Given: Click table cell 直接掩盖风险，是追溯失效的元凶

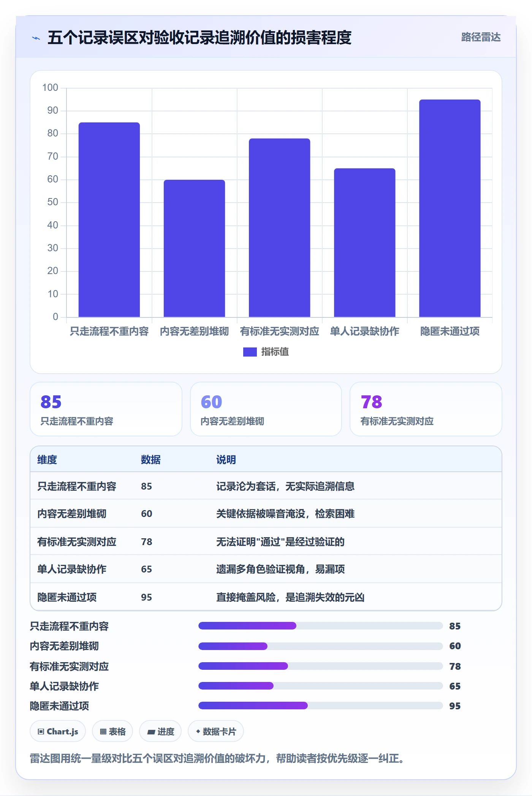Looking at the screenshot, I should coord(290,597).
